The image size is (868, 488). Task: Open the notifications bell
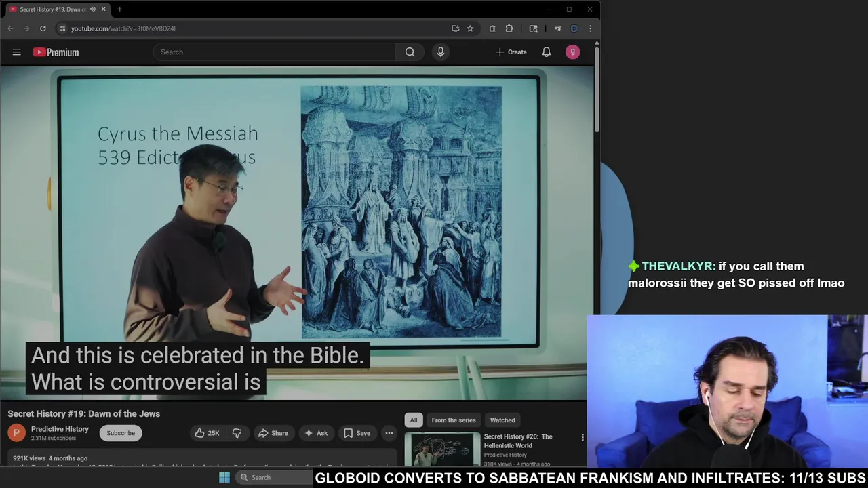pyautogui.click(x=547, y=52)
